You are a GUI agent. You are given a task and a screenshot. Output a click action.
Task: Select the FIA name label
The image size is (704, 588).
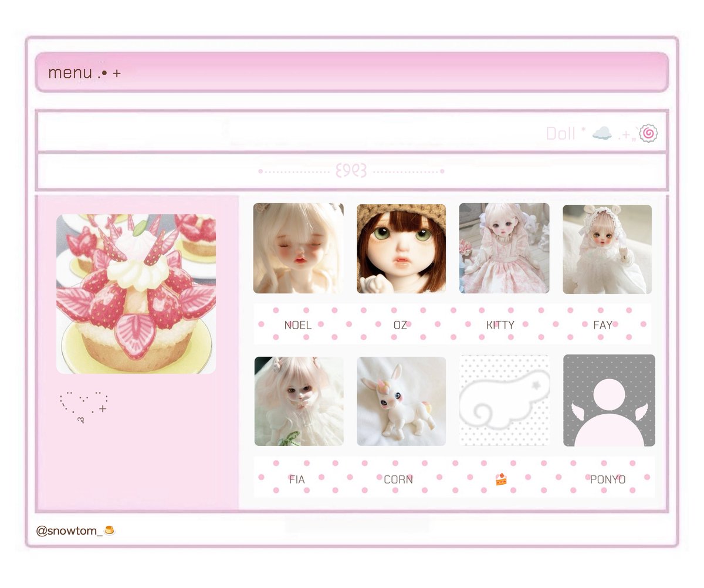(297, 479)
